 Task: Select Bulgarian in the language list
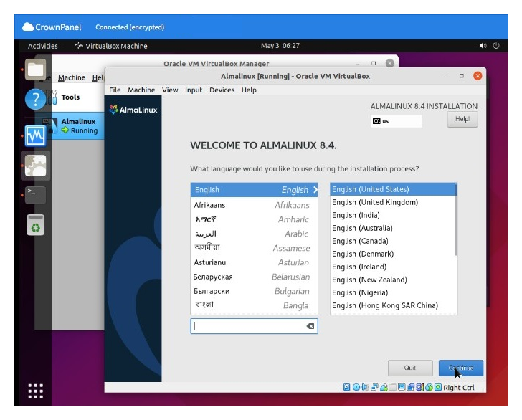pos(254,291)
